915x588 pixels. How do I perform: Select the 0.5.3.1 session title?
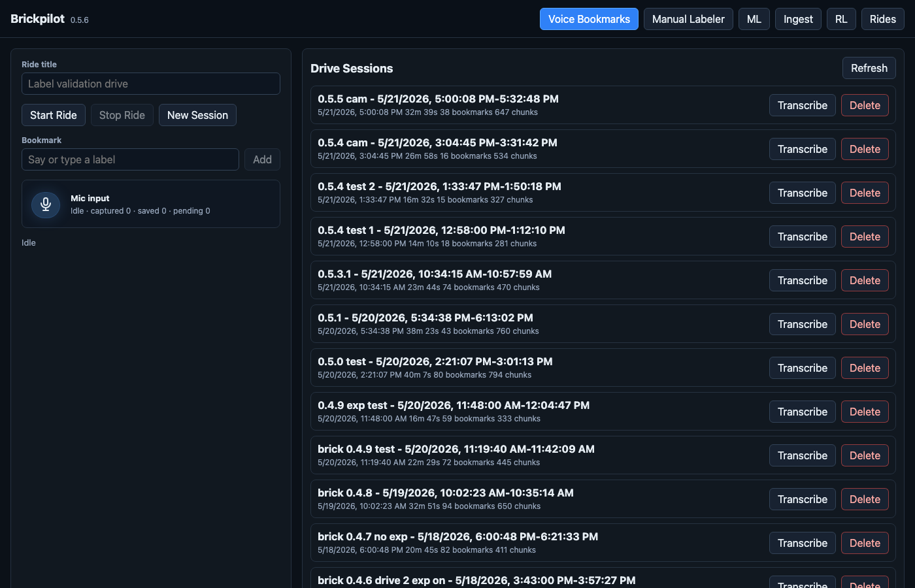(x=435, y=274)
